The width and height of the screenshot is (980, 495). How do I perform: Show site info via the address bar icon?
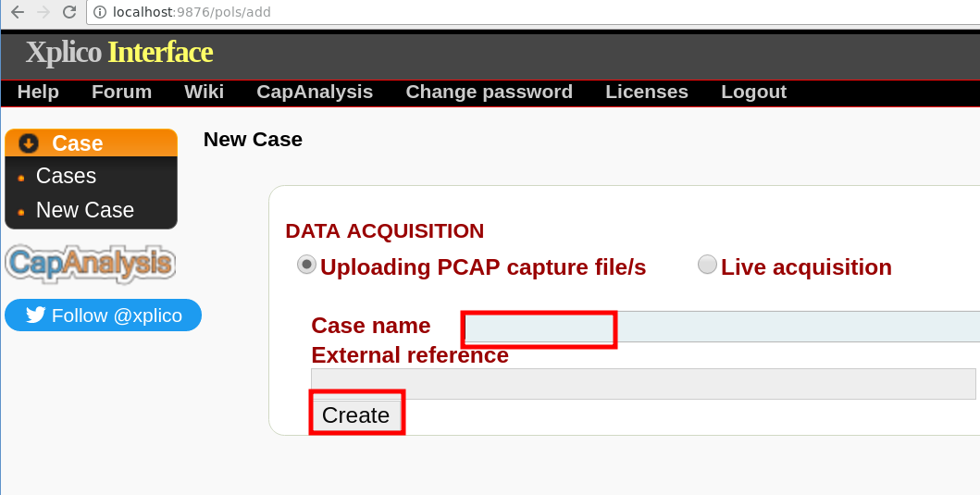tap(100, 12)
